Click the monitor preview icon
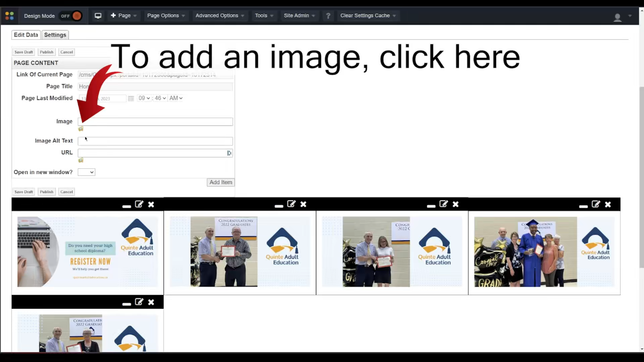Viewport: 644px width, 362px height. coord(98,16)
